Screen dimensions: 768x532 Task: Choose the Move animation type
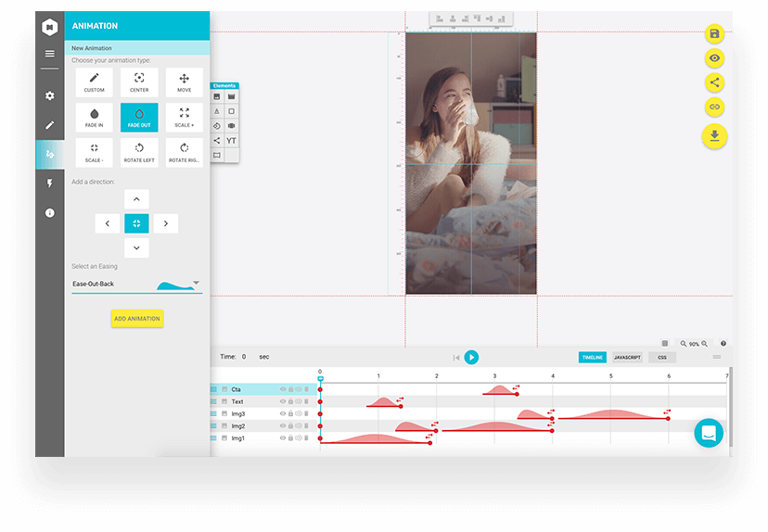(184, 82)
